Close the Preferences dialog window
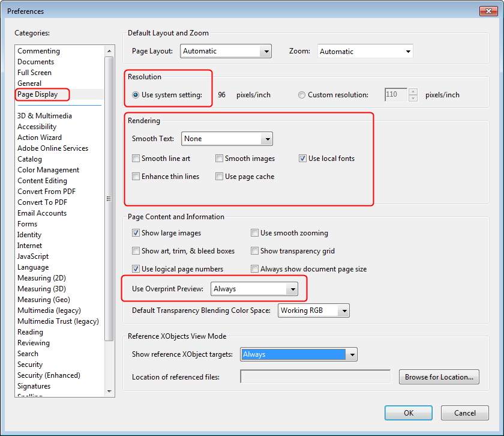Viewport: 504px width, 436px height. [x=487, y=11]
